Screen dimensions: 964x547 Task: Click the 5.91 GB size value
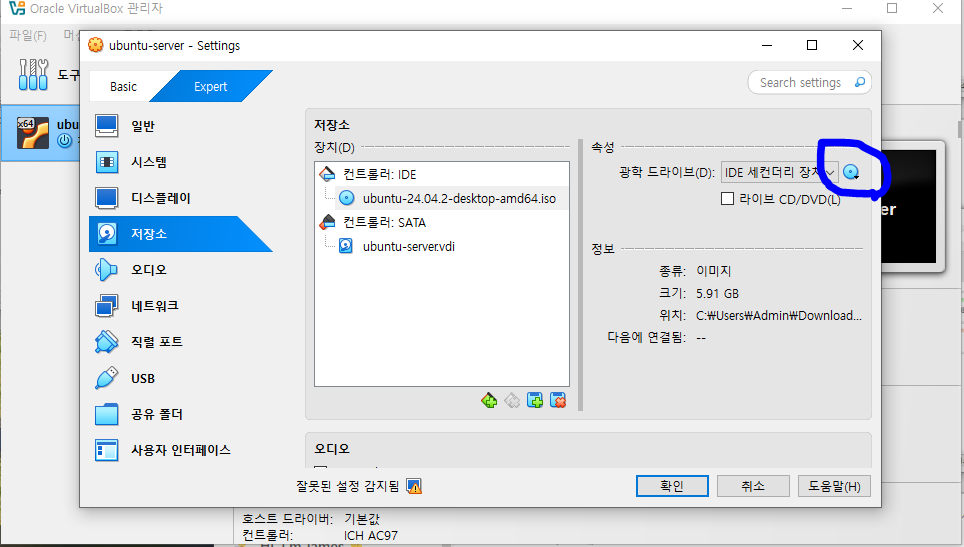(x=717, y=294)
